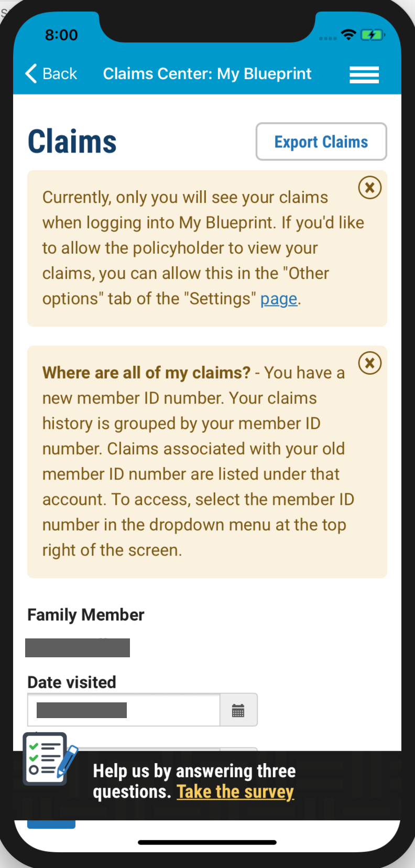Tap the Claims page heading
Viewport: 415px width, 868px height.
coord(72,142)
